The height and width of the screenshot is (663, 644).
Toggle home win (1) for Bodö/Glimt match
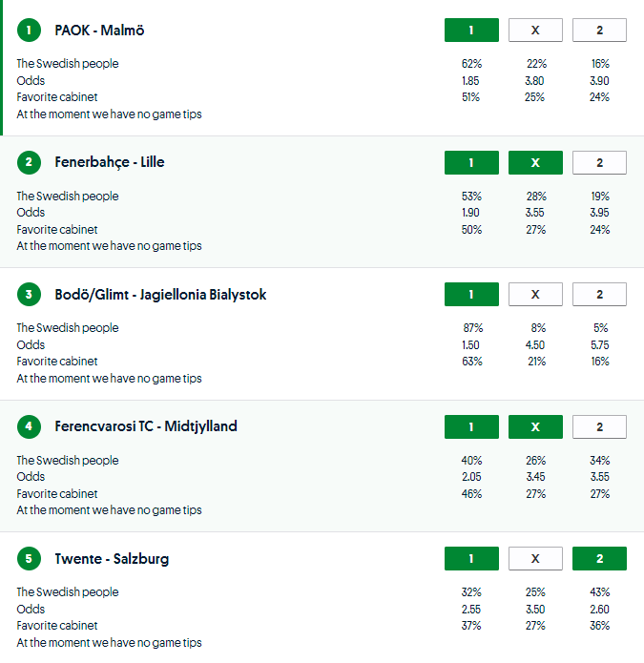471,295
